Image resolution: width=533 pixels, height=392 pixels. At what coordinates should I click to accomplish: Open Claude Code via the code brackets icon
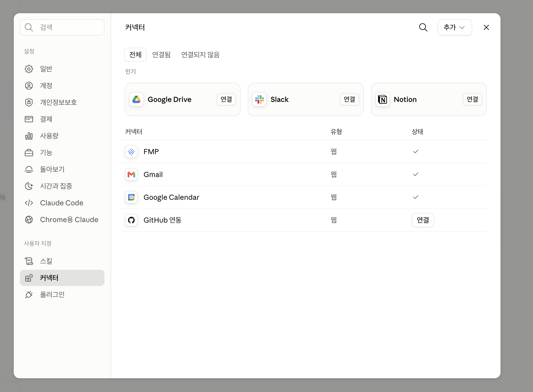click(x=29, y=203)
